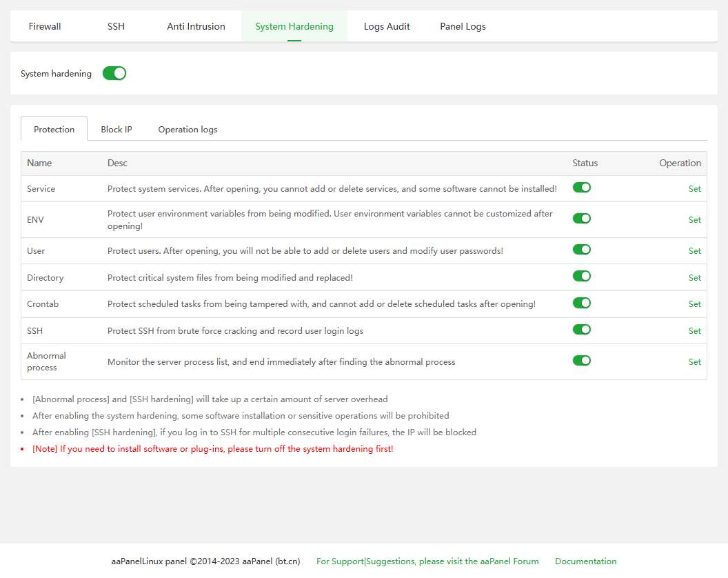Disable Directory protection toggle
This screenshot has width=728, height=578.
[581, 277]
